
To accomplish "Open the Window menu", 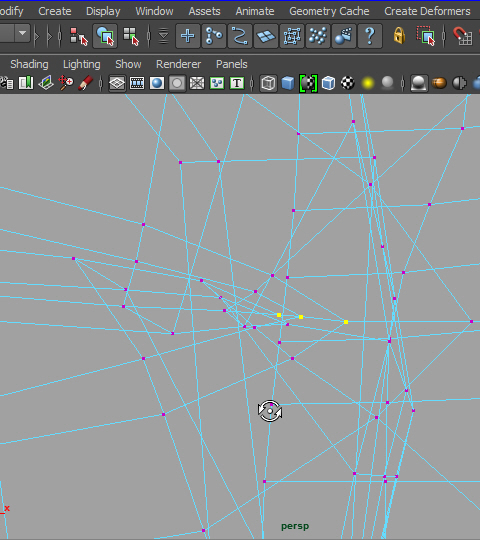I will coord(154,11).
